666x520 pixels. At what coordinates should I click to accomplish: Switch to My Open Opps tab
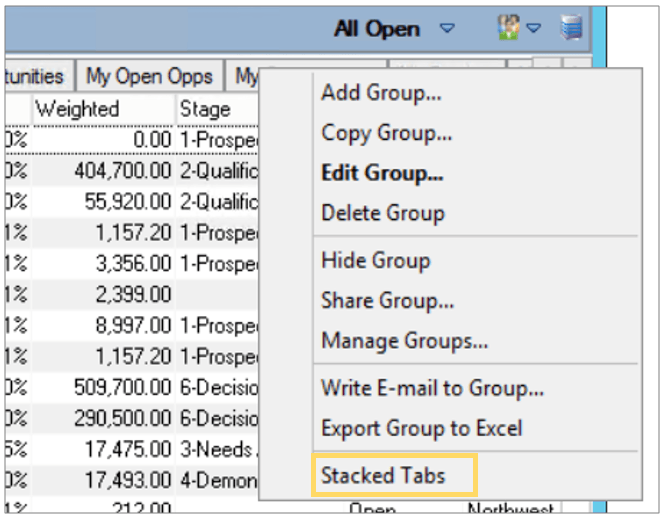(x=149, y=76)
